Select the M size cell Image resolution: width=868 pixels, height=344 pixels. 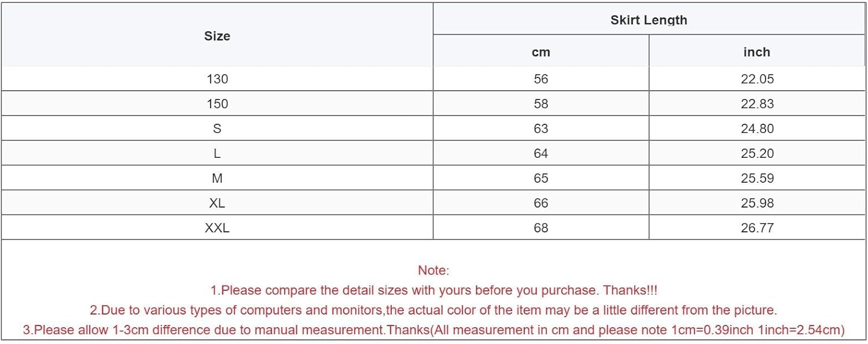[x=217, y=179]
